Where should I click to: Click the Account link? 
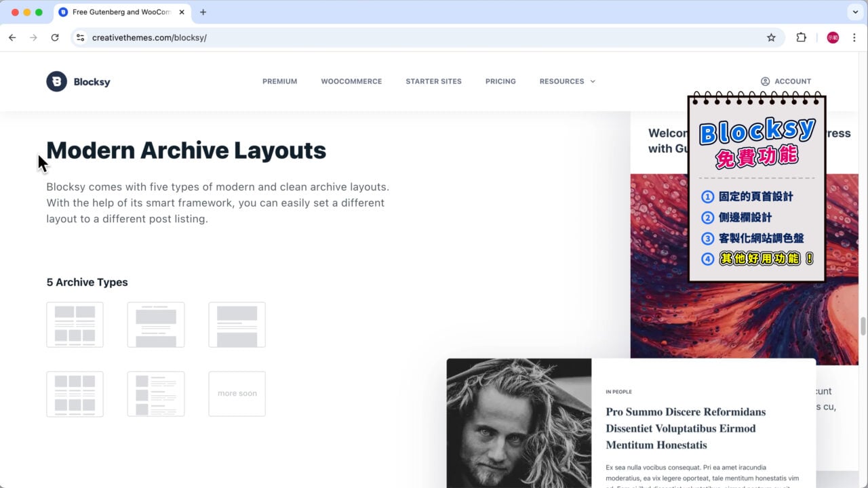pyautogui.click(x=786, y=81)
